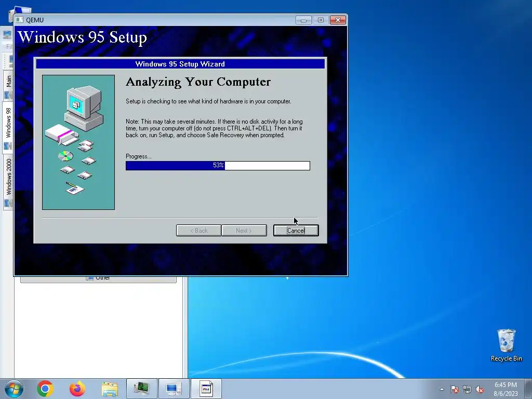Select the Windows 2000 vertical tab
Screen dimensions: 532x399
8,182
